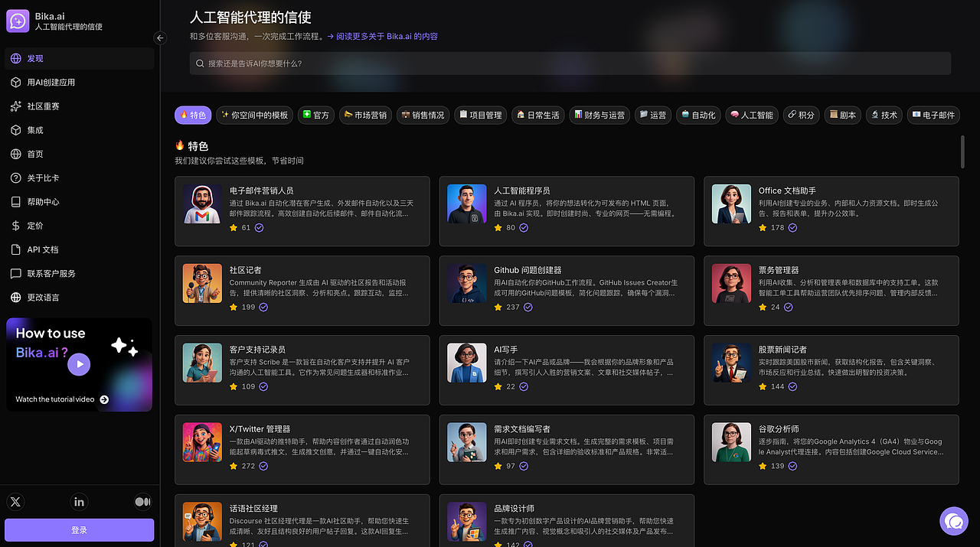Select the 市场营销 category tab
This screenshot has width=980, height=547.
[365, 115]
